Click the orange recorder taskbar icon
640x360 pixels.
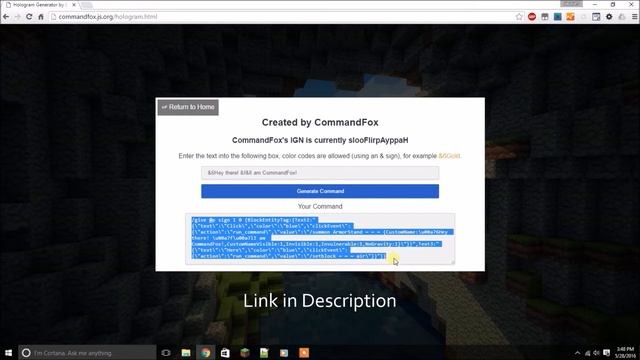pos(304,353)
